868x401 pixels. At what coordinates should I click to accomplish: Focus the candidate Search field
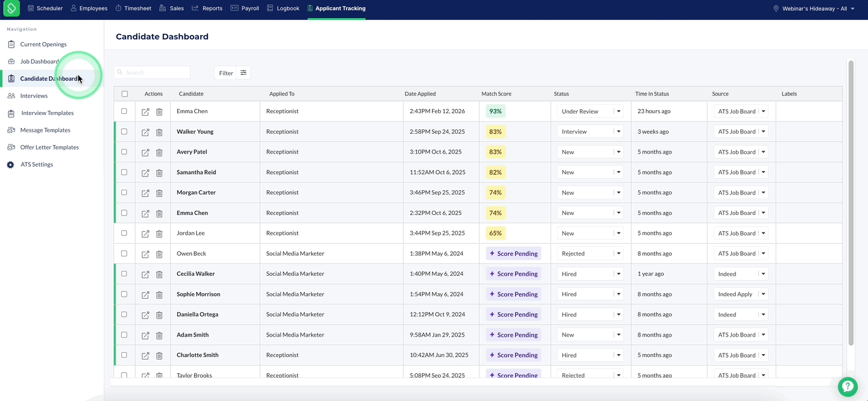coord(152,72)
